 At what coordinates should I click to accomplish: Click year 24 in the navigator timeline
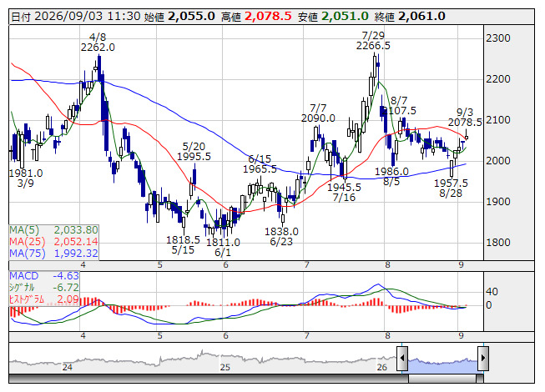click(67, 367)
